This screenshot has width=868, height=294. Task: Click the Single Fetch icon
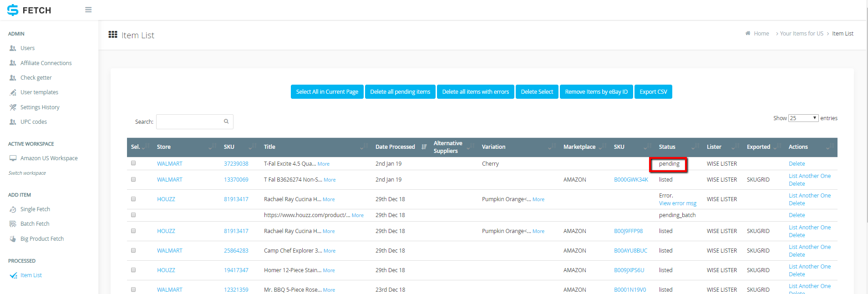tap(13, 209)
